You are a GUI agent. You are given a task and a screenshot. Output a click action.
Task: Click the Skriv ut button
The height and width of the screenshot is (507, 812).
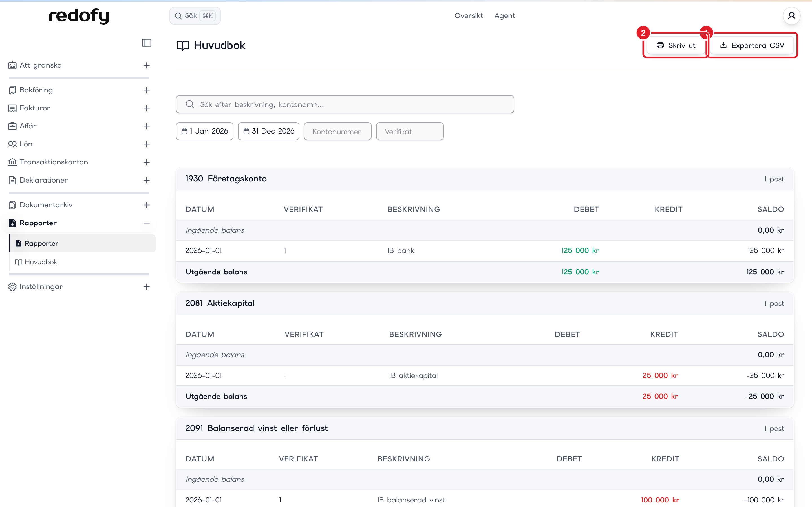pyautogui.click(x=676, y=45)
